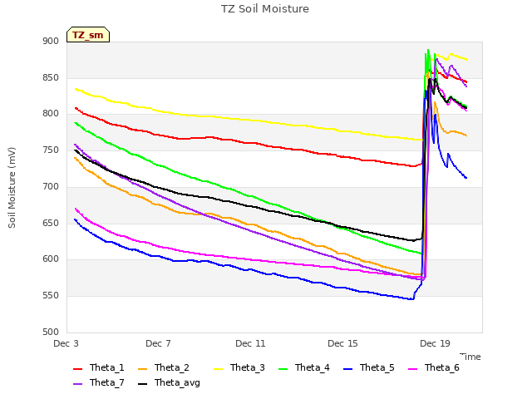Click the Time axis label
Viewport: 532px width, 399px height.
tap(470, 357)
